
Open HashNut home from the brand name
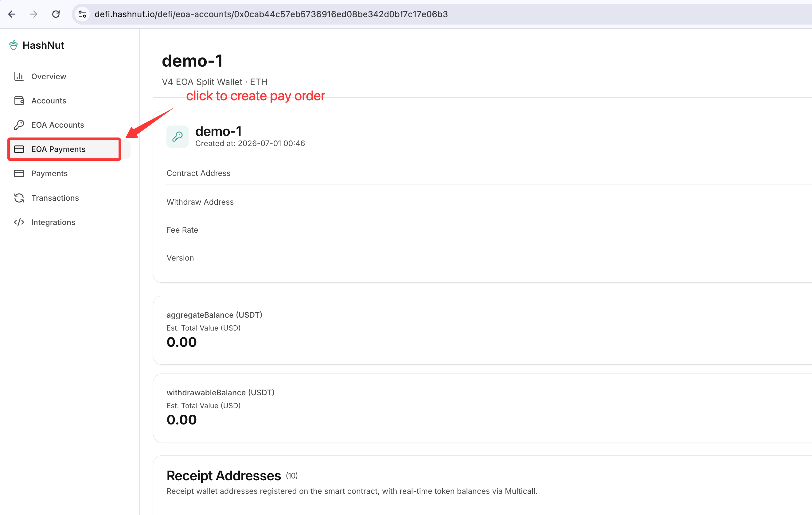43,45
